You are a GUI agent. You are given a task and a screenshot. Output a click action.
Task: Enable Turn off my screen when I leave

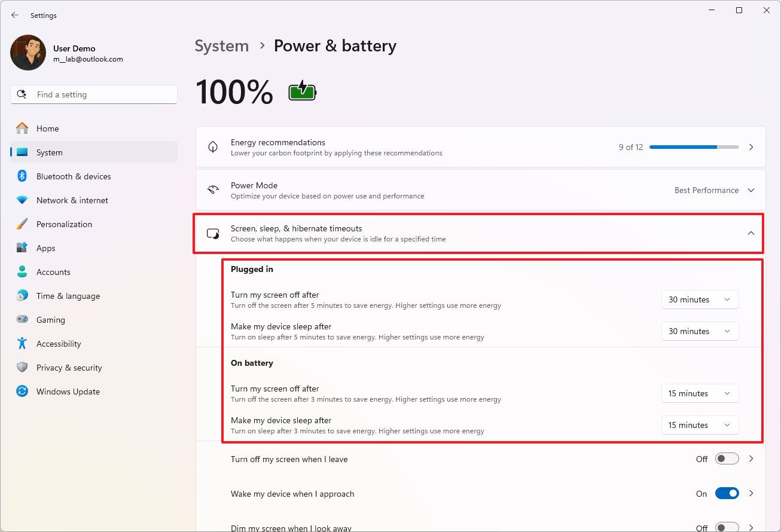click(x=726, y=458)
